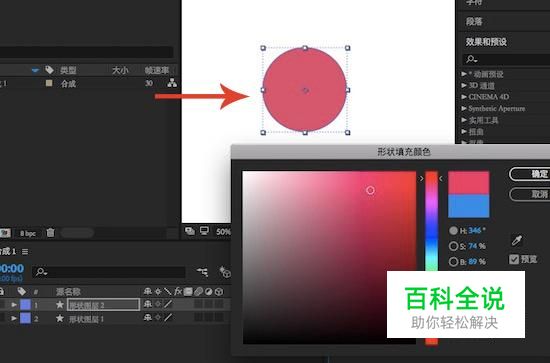Select the H hue radio button
Viewport: 550px width, 363px height.
click(x=454, y=230)
